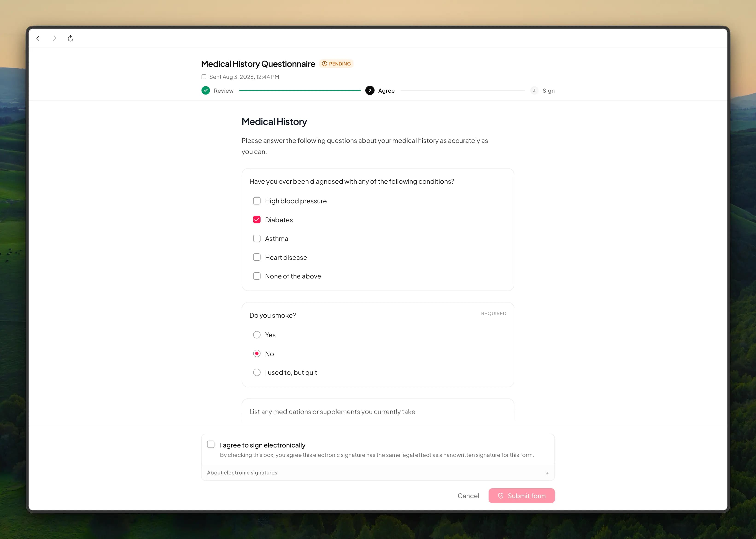Check None of the above

(257, 276)
